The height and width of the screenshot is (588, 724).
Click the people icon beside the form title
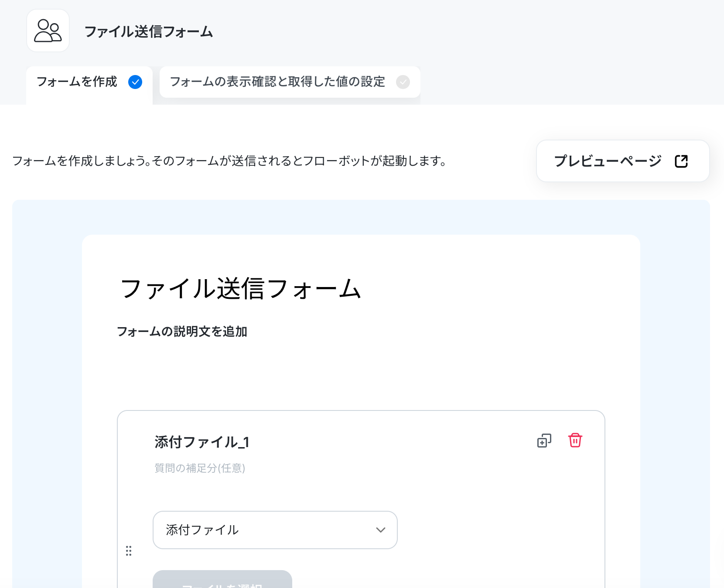click(48, 31)
